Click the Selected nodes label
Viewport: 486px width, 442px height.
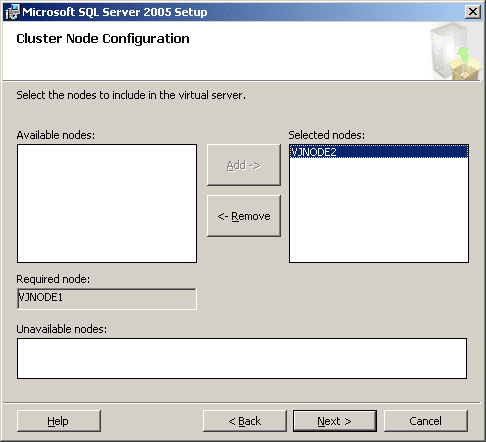[x=327, y=135]
